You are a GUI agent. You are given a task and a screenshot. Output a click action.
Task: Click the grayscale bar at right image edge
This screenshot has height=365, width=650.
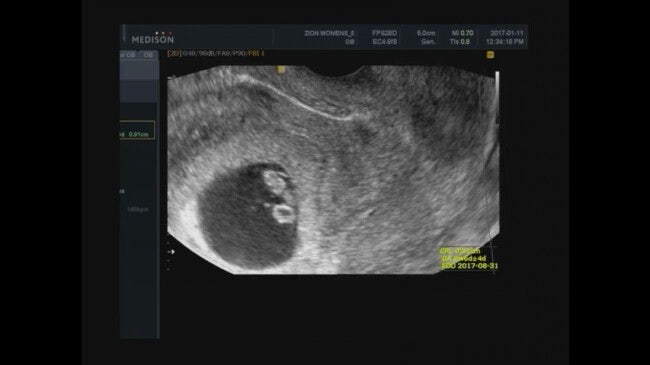(x=497, y=98)
